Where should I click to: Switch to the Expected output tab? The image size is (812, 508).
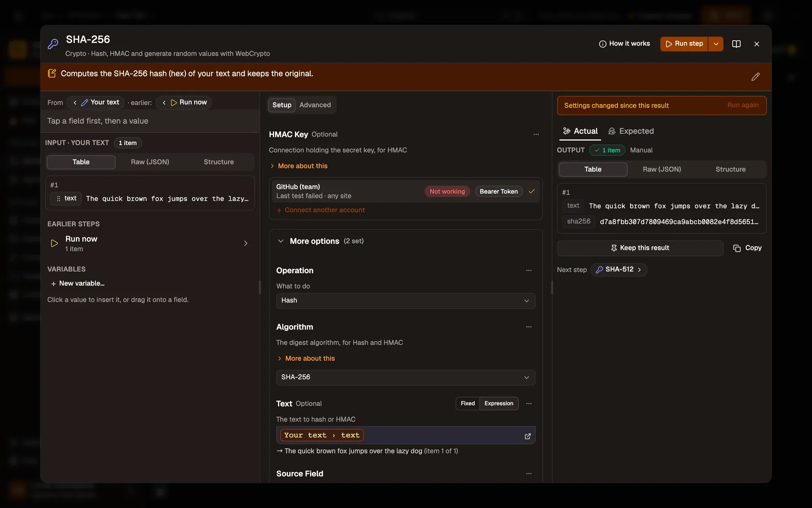631,131
